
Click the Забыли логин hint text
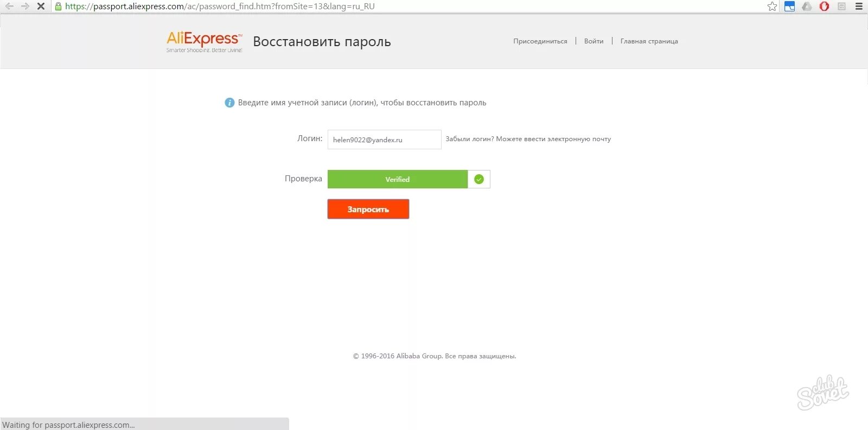pos(528,139)
